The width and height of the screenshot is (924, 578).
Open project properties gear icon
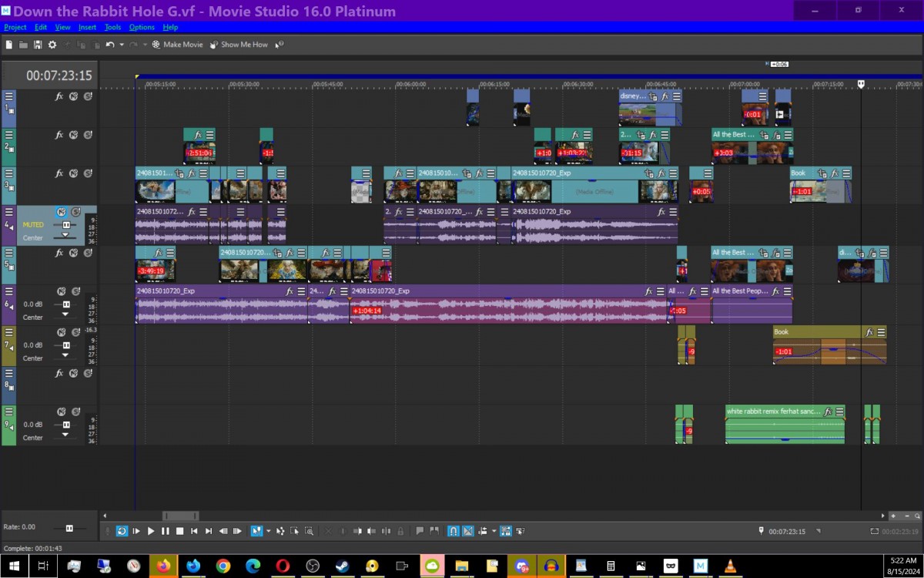pos(52,45)
